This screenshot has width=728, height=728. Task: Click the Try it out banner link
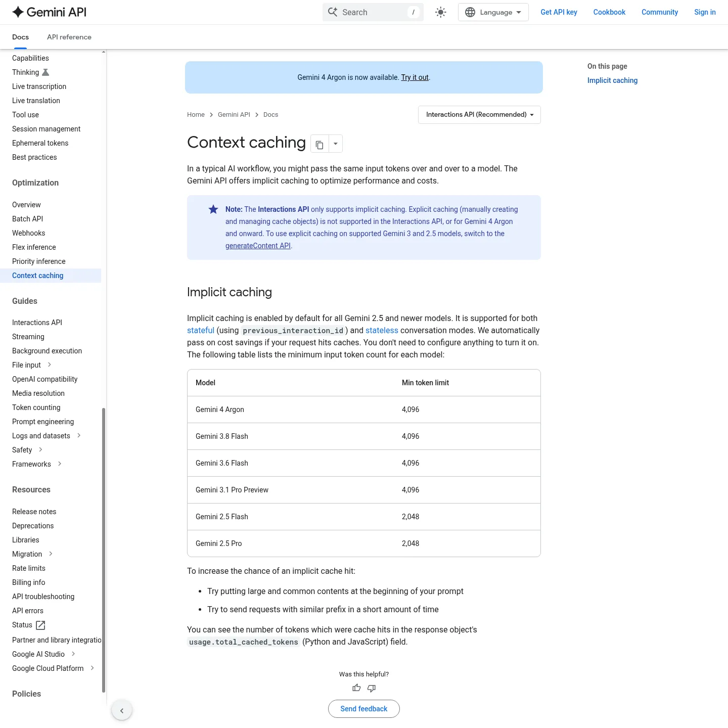tap(415, 77)
